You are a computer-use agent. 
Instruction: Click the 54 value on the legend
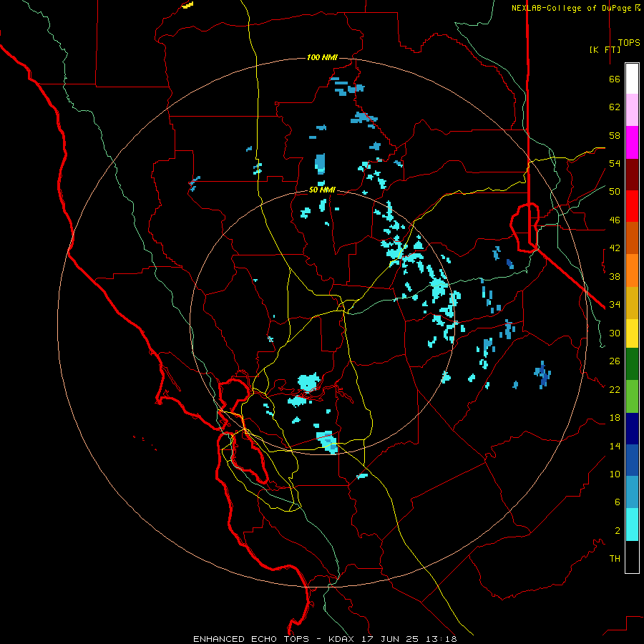click(x=615, y=163)
